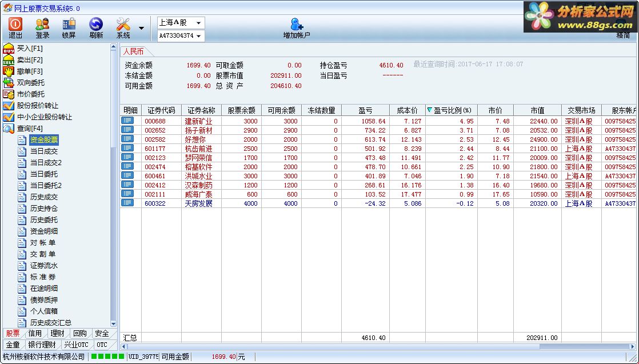Select 对帐单 tree item
This screenshot has height=364, width=639.
click(x=43, y=242)
